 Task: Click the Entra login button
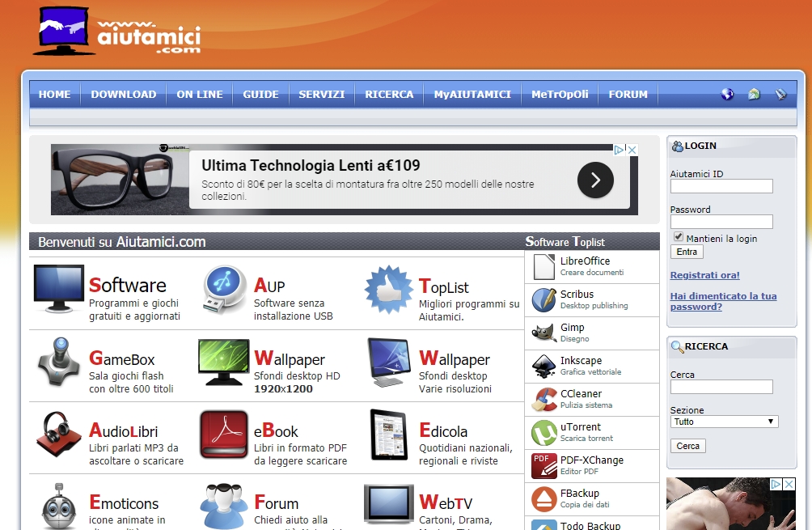(x=687, y=252)
